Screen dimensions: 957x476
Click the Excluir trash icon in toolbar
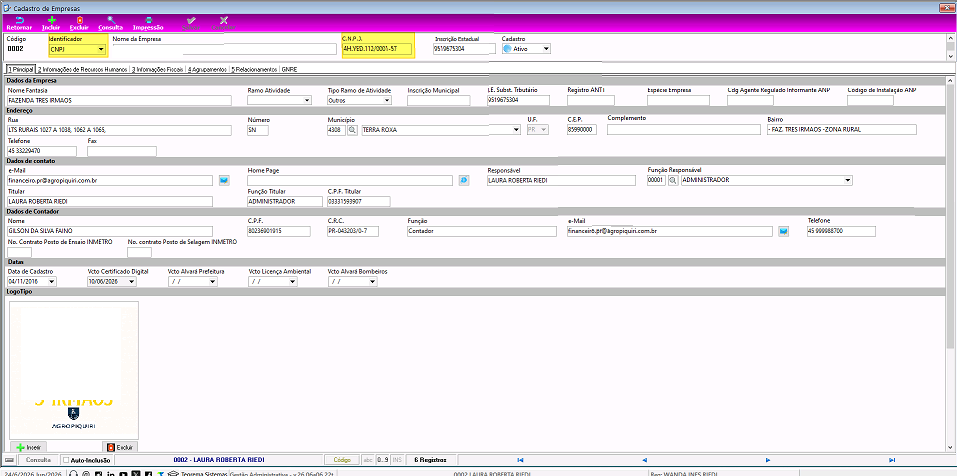[x=80, y=20]
